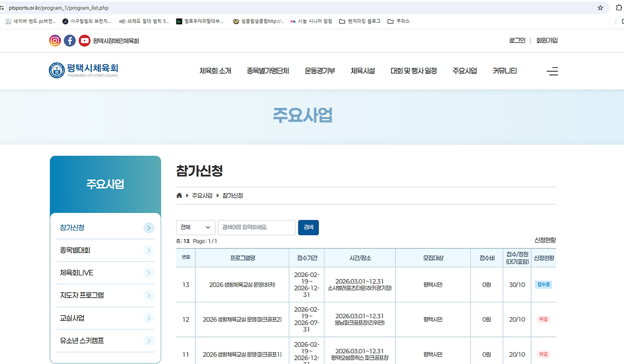Click the home icon in the breadcrumb
Image resolution: width=624 pixels, height=364 pixels.
tap(179, 195)
